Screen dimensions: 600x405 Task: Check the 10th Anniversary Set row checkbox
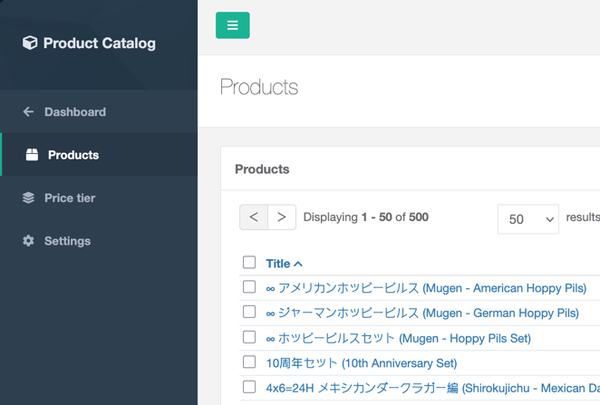[x=249, y=362]
